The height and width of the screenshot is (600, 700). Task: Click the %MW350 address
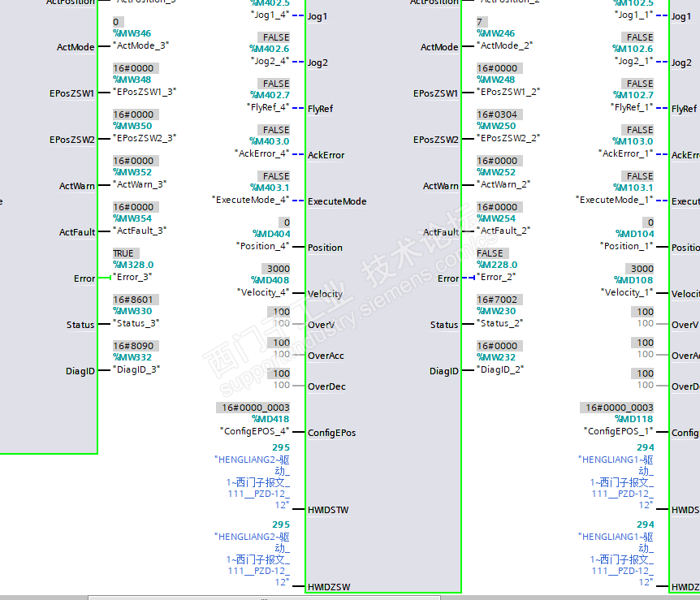pos(132,127)
